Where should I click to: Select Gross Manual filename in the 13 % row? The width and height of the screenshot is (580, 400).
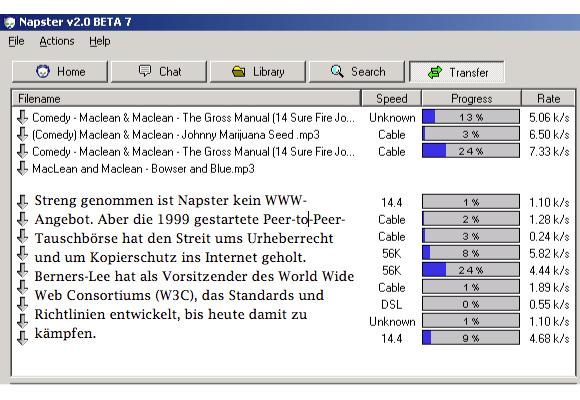tap(193, 118)
